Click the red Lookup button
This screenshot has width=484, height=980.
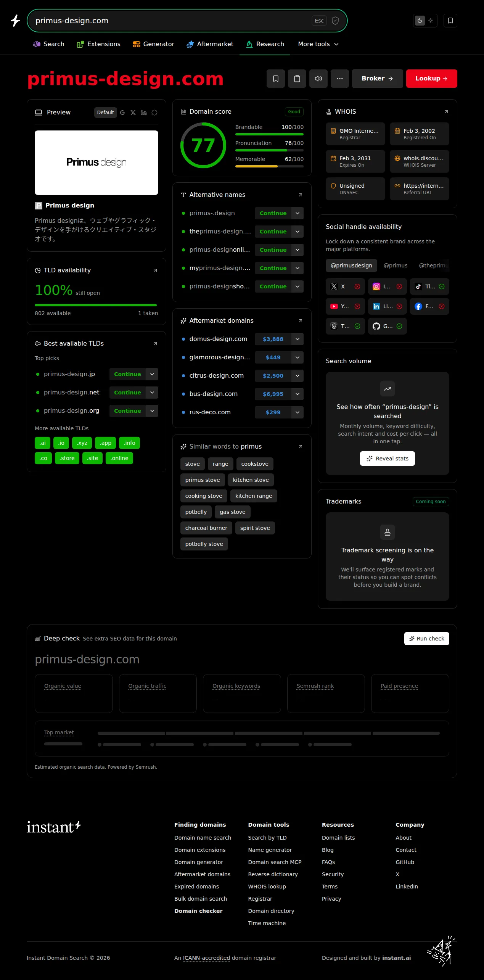pyautogui.click(x=431, y=79)
